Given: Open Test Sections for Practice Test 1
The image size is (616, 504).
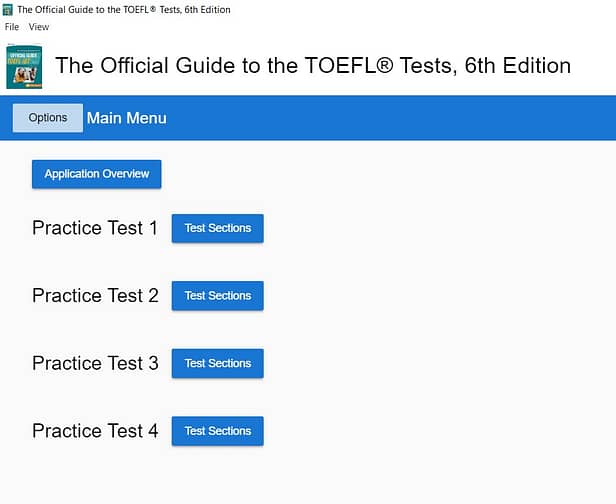Looking at the screenshot, I should 217,228.
